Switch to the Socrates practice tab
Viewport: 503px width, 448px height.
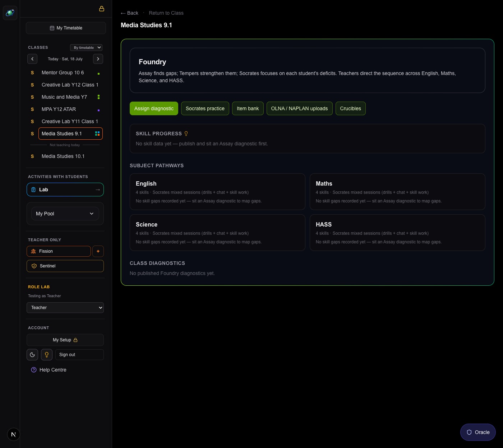click(x=205, y=108)
